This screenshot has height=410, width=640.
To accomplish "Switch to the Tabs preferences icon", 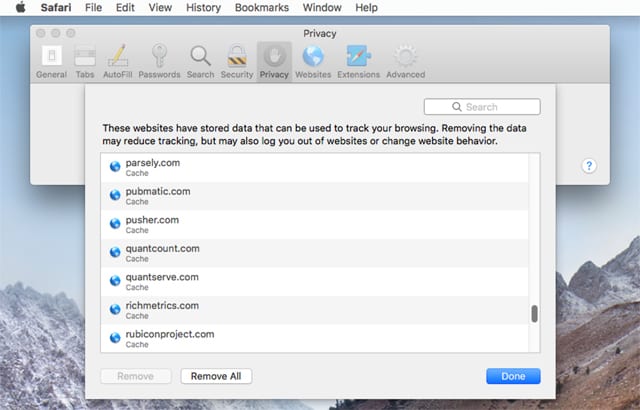I will [x=85, y=59].
